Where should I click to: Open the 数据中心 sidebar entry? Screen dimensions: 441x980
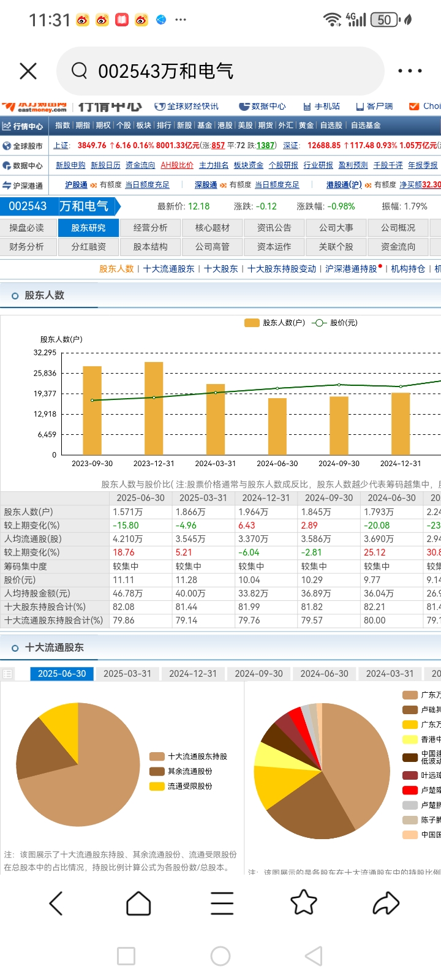click(x=23, y=165)
